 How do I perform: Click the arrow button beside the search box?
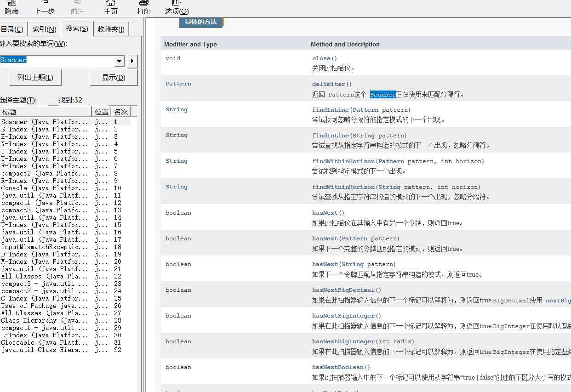point(132,61)
